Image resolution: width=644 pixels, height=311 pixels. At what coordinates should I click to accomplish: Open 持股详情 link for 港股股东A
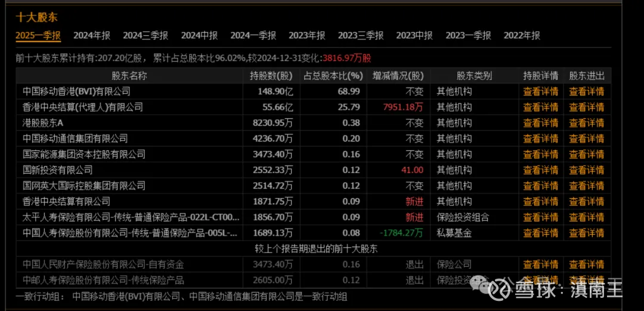(540, 123)
